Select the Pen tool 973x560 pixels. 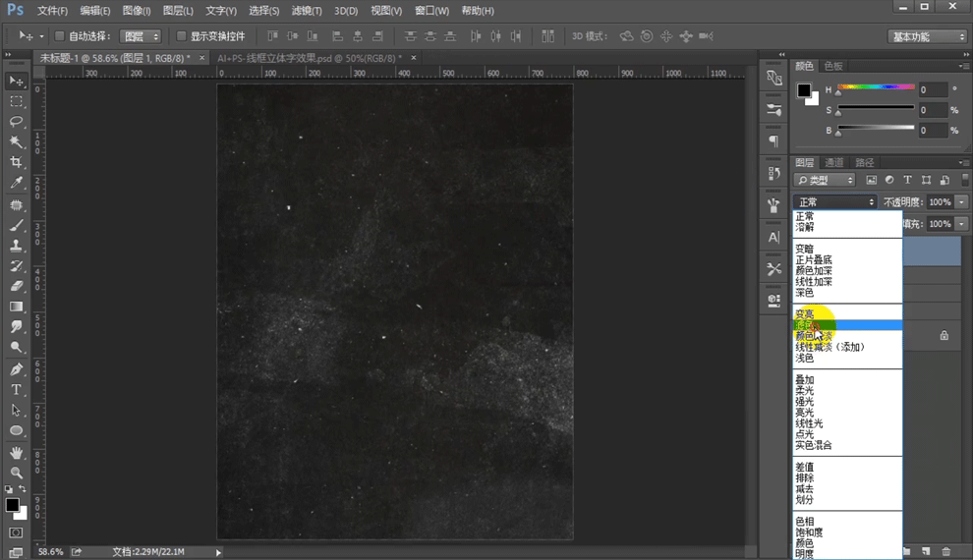coord(16,369)
